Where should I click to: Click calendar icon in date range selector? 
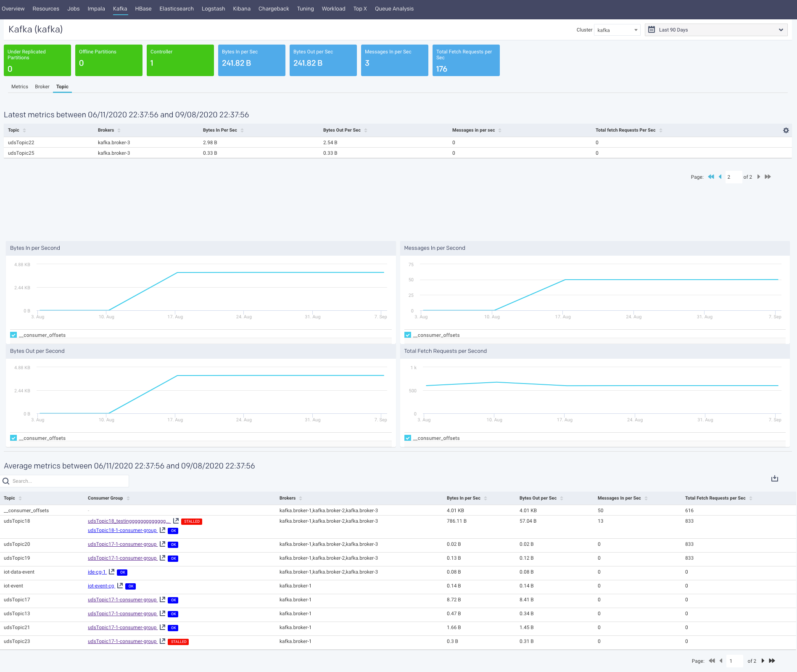click(x=652, y=29)
